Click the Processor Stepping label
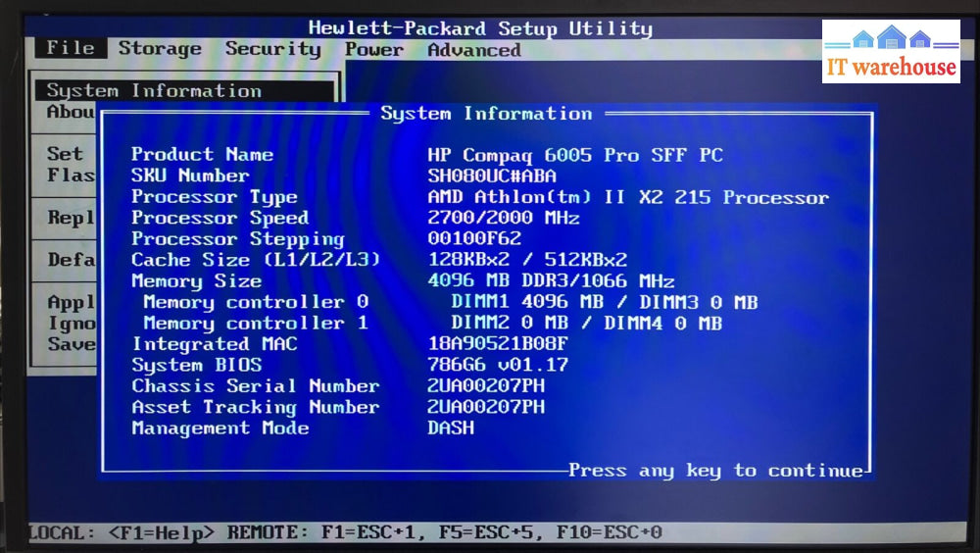The height and width of the screenshot is (553, 980). click(x=237, y=239)
